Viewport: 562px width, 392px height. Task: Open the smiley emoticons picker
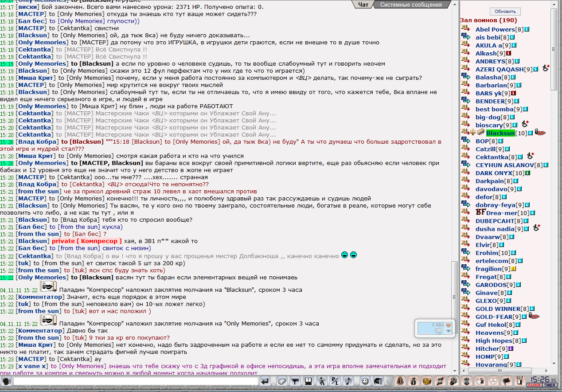(x=365, y=381)
